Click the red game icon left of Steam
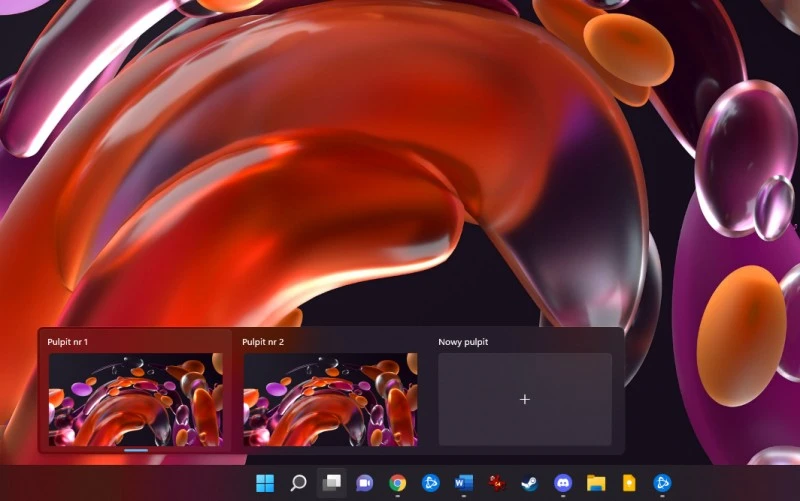The width and height of the screenshot is (800, 501). (x=496, y=483)
